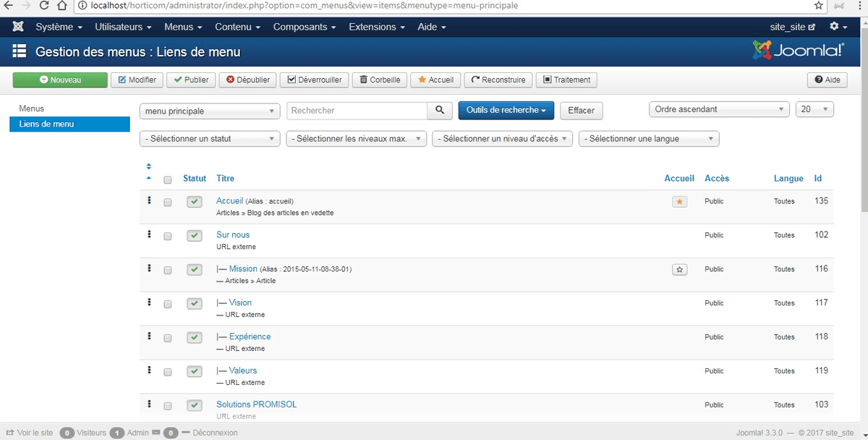Toggle published status icon for Sur nous
The width and height of the screenshot is (868, 440).
[x=194, y=236]
